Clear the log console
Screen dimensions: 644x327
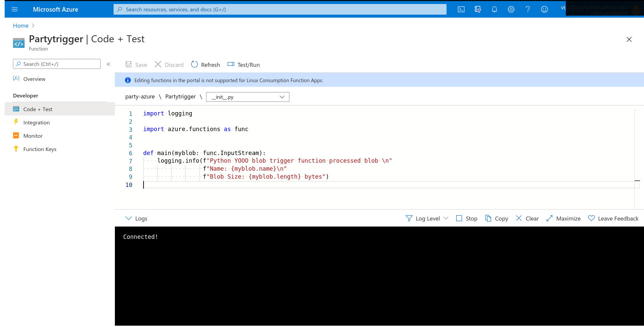tap(527, 218)
